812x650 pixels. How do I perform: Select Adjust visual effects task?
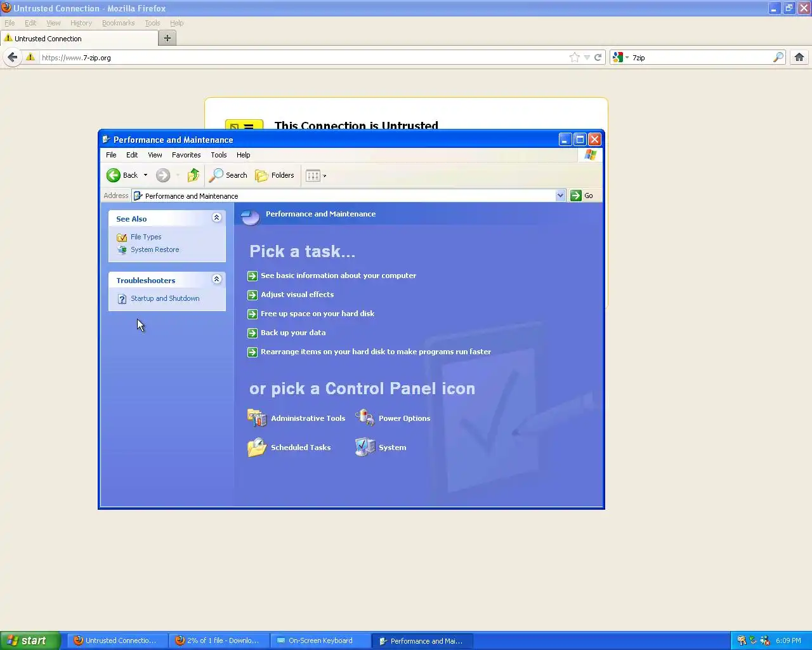297,295
